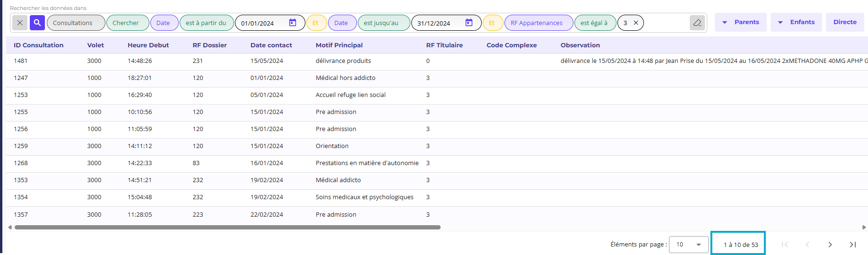Jump to the last results page
The width and height of the screenshot is (868, 255).
(853, 245)
